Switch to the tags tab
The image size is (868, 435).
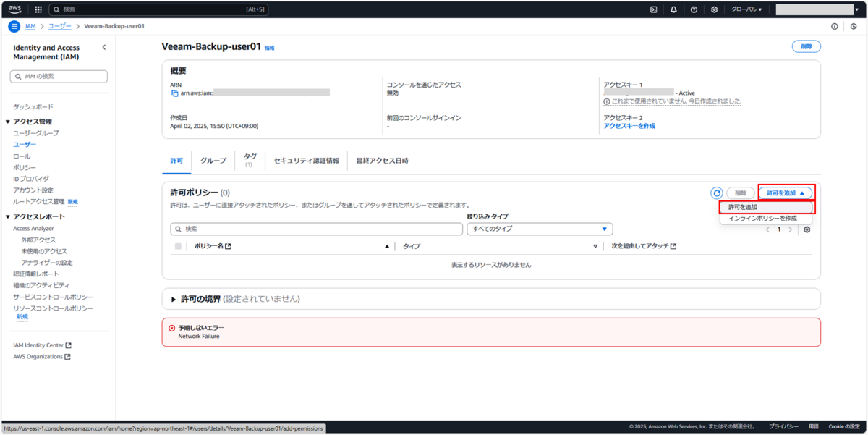250,160
